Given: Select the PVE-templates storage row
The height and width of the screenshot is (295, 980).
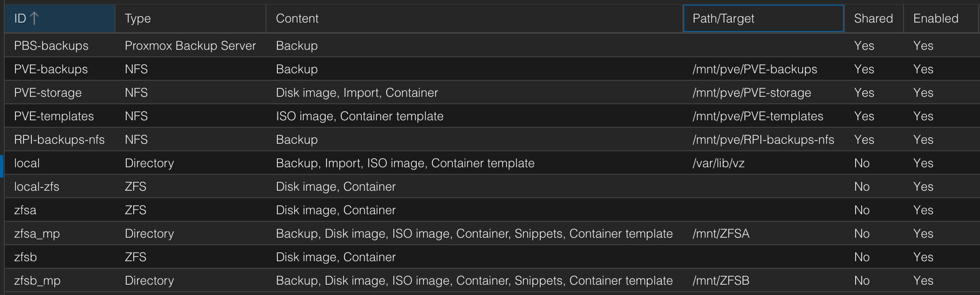Looking at the screenshot, I should (54, 116).
